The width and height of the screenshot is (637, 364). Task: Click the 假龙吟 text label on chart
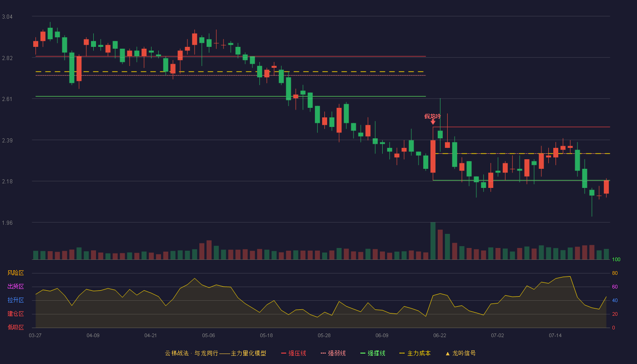click(433, 116)
